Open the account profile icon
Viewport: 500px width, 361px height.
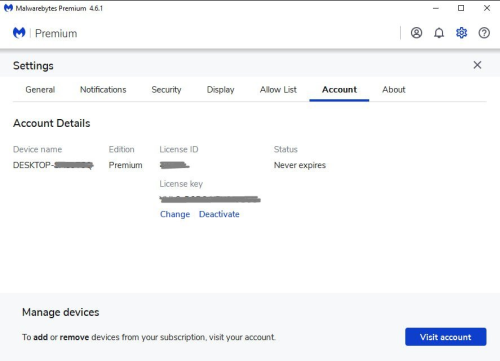(x=416, y=33)
